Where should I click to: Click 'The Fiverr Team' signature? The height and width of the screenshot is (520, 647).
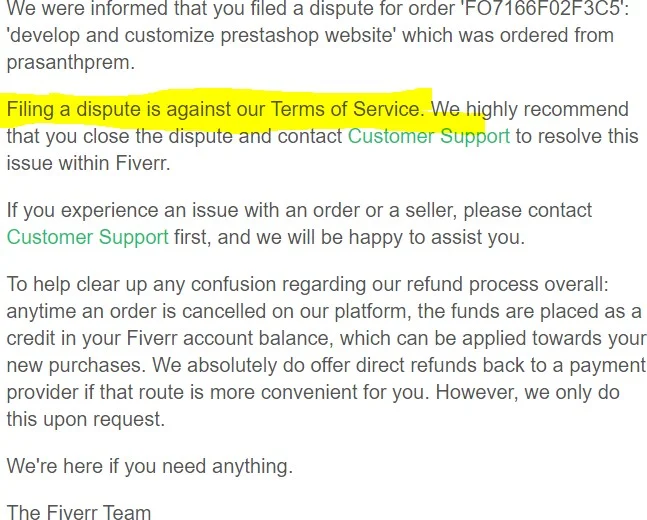click(79, 512)
